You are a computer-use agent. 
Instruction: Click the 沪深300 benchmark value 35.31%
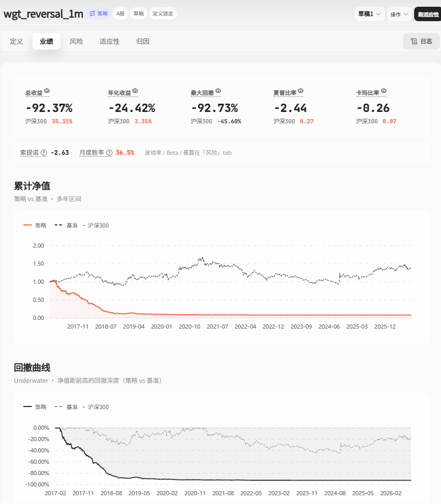[x=62, y=122]
